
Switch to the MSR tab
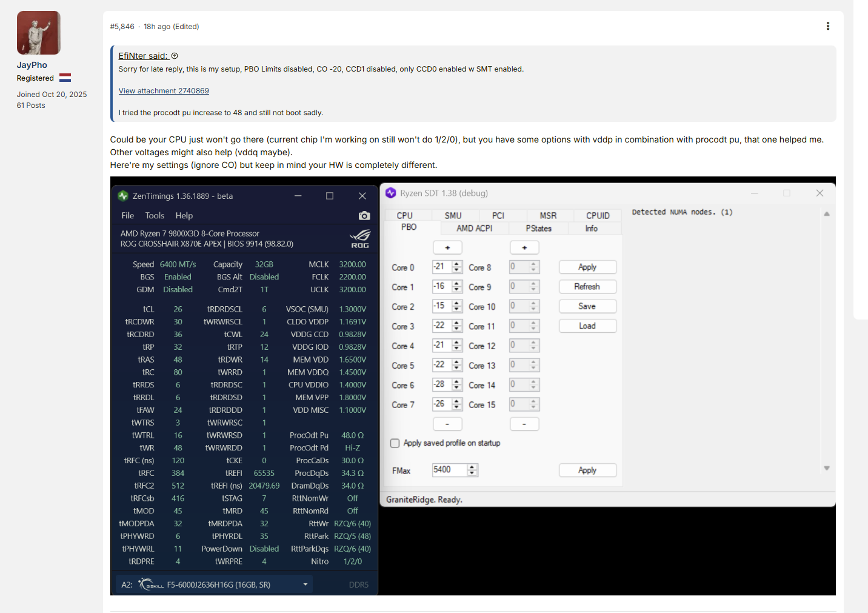tap(548, 216)
